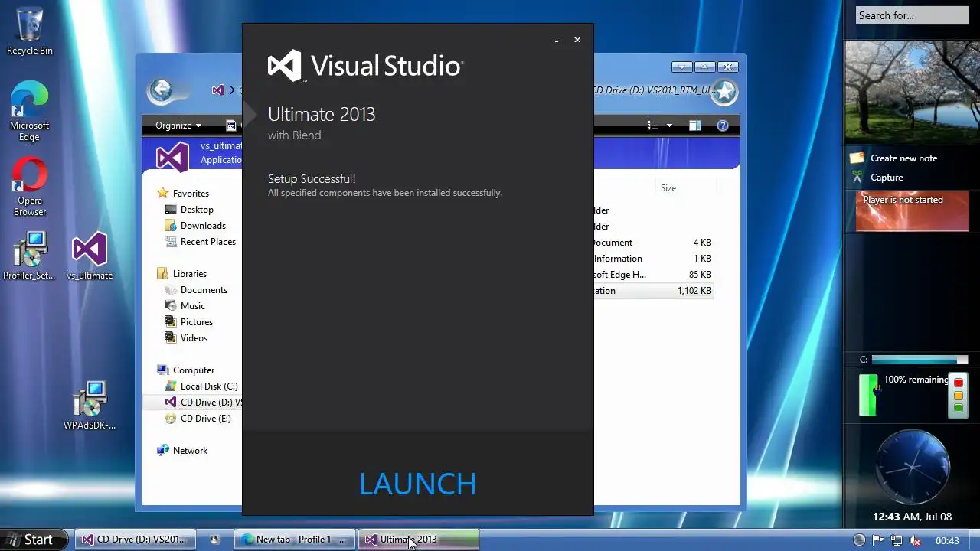Click the burn disc toolbar icon beside Organize
980x551 pixels.
(x=230, y=126)
